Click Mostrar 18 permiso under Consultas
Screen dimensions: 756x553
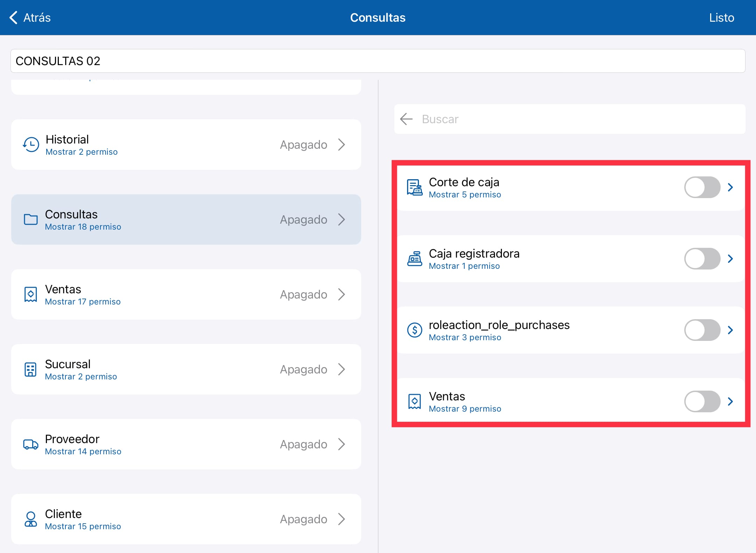[83, 227]
